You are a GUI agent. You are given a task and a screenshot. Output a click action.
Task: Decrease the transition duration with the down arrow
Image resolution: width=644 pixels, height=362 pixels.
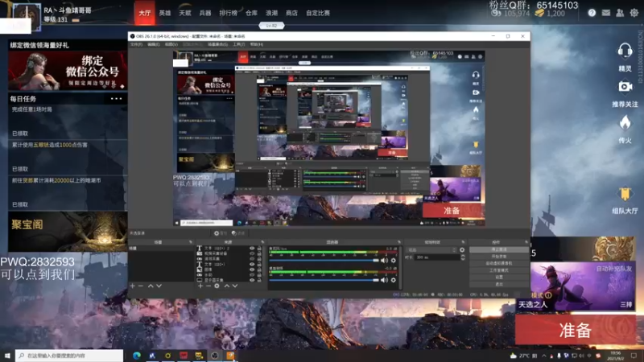tap(463, 259)
